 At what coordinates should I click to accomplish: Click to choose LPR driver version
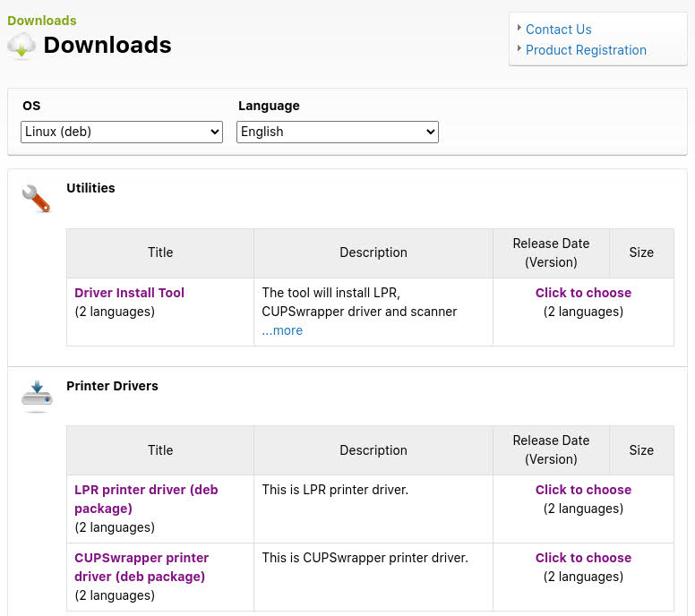tap(583, 490)
